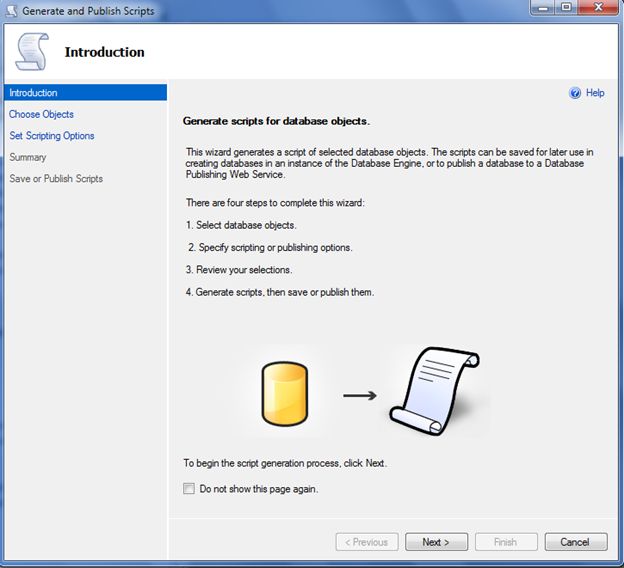This screenshot has width=624, height=568.
Task: Open the Set Scripting Options step
Action: (x=52, y=136)
